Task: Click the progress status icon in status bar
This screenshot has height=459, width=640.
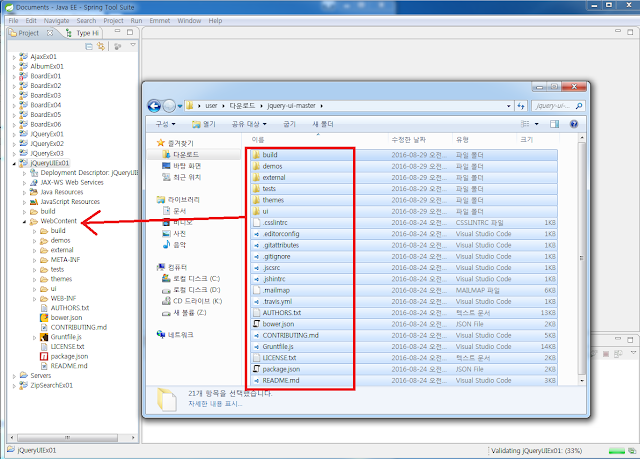Action: pos(632,451)
